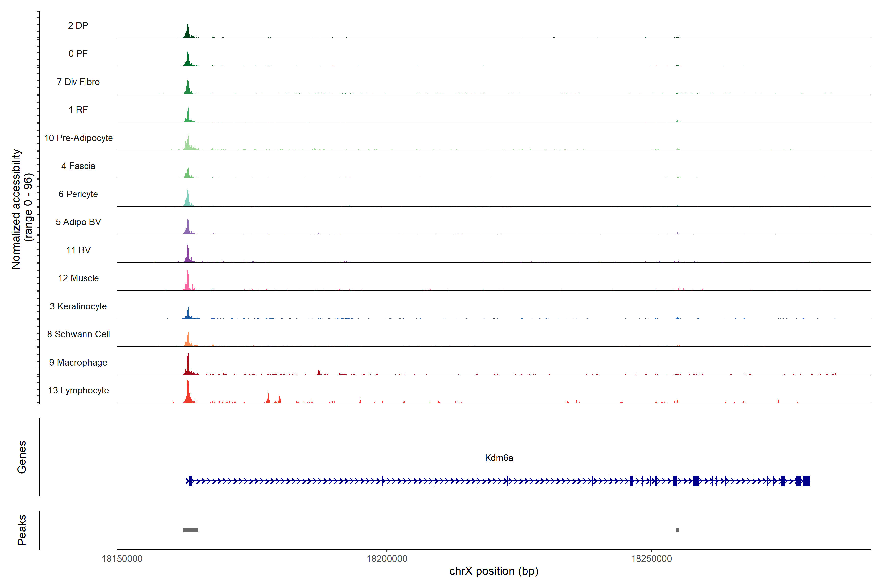This screenshot has width=882, height=588.
Task: Click the chrX position axis title
Action: click(x=493, y=571)
